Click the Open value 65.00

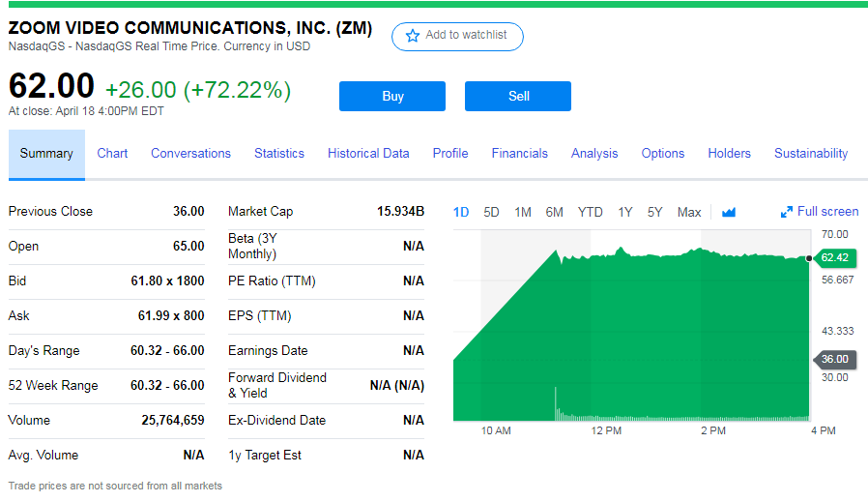[188, 246]
